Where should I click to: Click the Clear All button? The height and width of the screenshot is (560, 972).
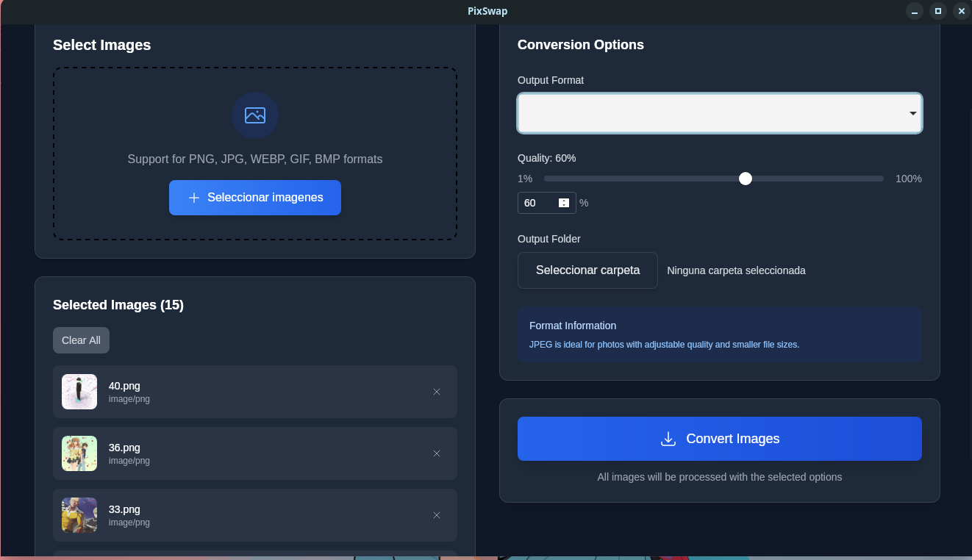click(x=81, y=340)
